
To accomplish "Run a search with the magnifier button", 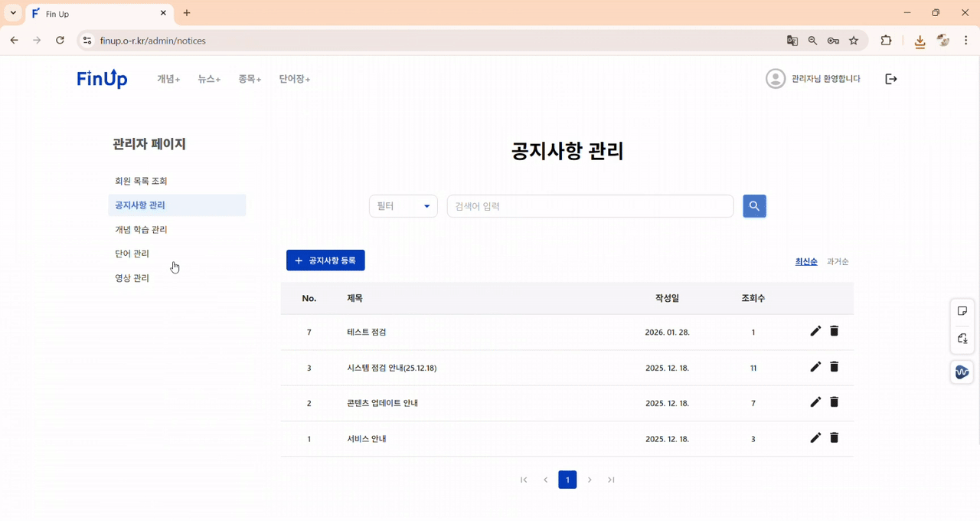I will (x=754, y=205).
